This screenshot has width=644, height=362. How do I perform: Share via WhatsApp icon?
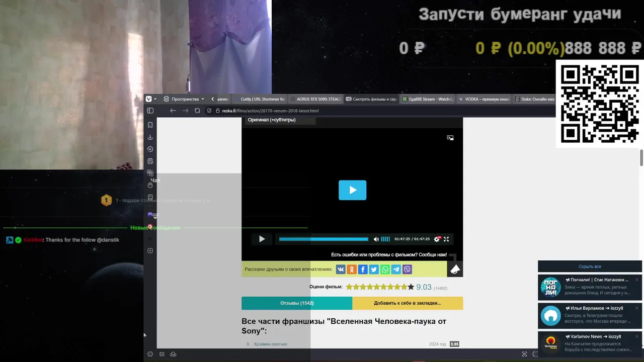pyautogui.click(x=385, y=269)
